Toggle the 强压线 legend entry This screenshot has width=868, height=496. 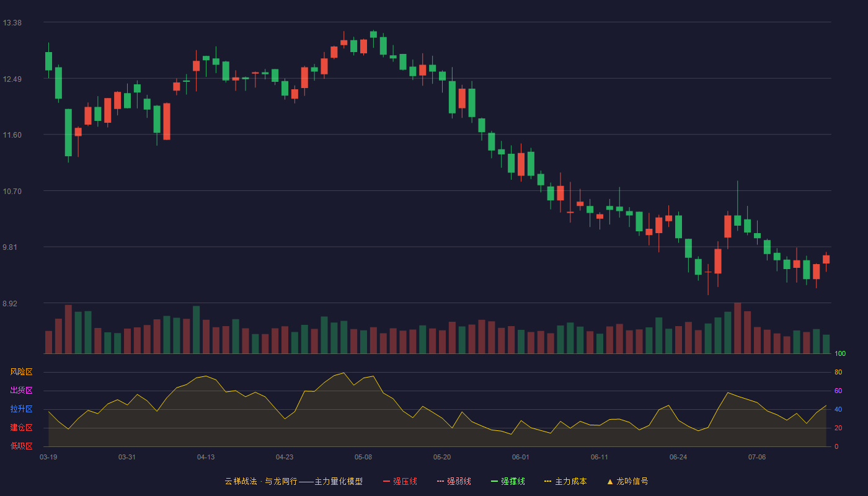[x=400, y=481]
